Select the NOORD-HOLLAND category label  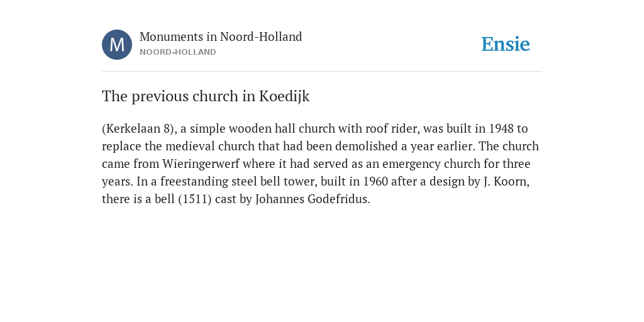pos(178,52)
